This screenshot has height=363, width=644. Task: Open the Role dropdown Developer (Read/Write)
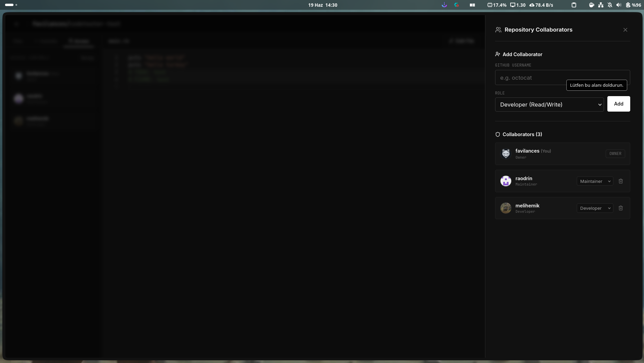(550, 105)
